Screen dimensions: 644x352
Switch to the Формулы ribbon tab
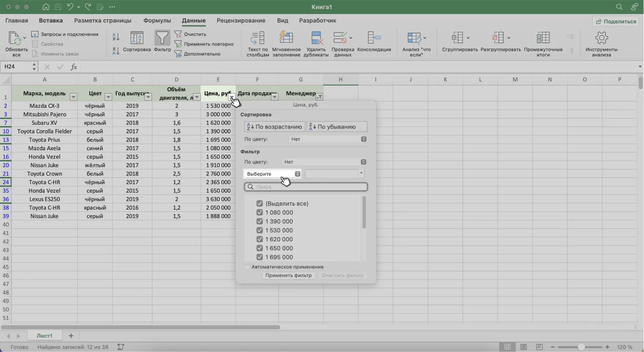157,20
